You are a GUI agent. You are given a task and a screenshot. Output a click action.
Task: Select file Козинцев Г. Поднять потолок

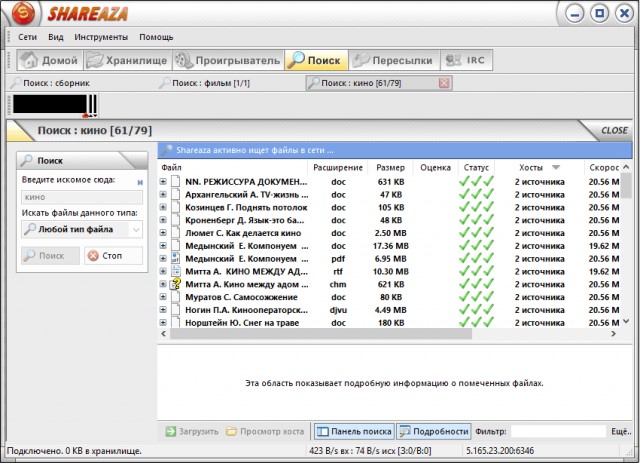point(246,207)
